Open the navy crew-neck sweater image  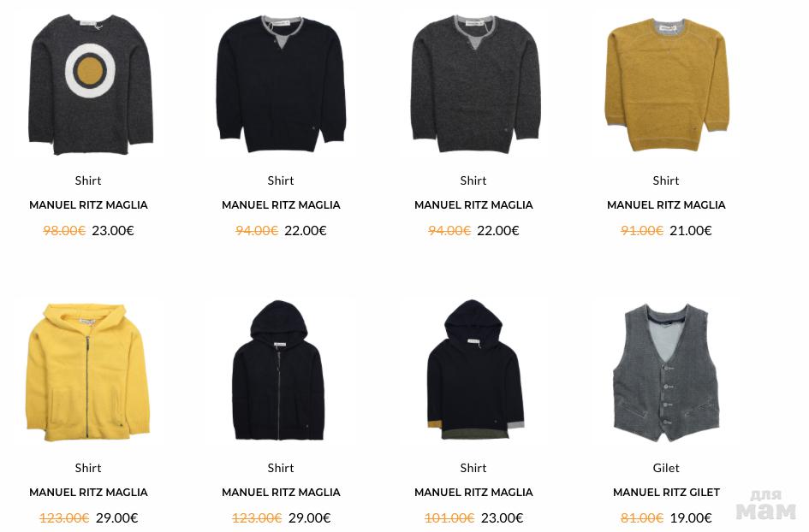281,84
